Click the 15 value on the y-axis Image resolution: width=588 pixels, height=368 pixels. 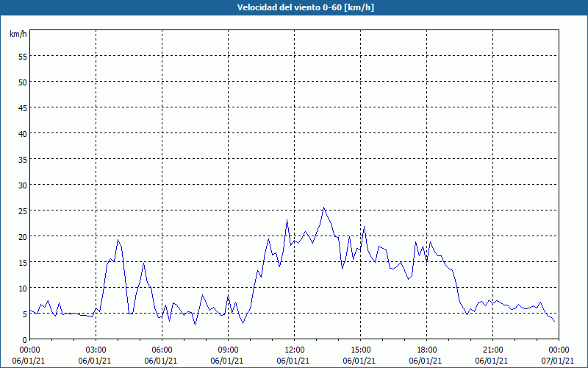tap(23, 263)
